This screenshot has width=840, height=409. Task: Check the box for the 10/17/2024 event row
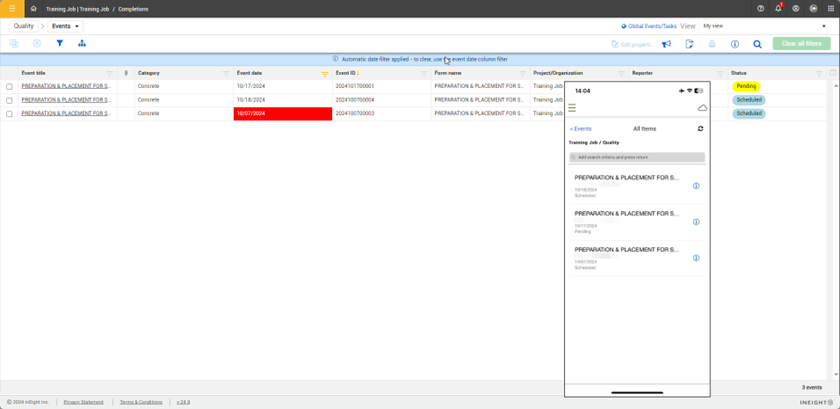click(x=10, y=87)
